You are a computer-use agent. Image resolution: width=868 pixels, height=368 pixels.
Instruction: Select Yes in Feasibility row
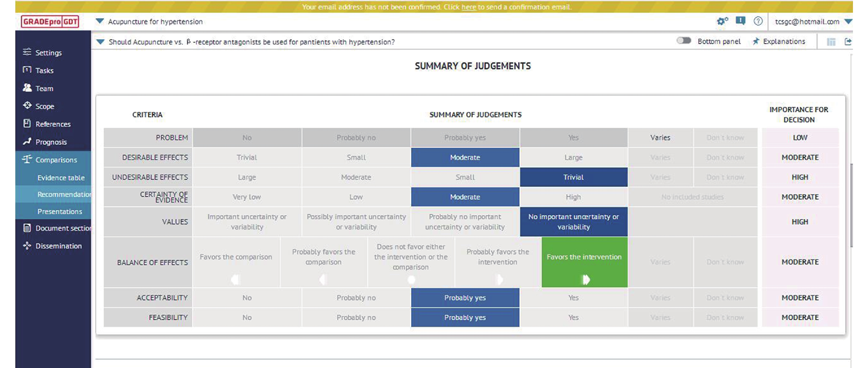point(574,317)
